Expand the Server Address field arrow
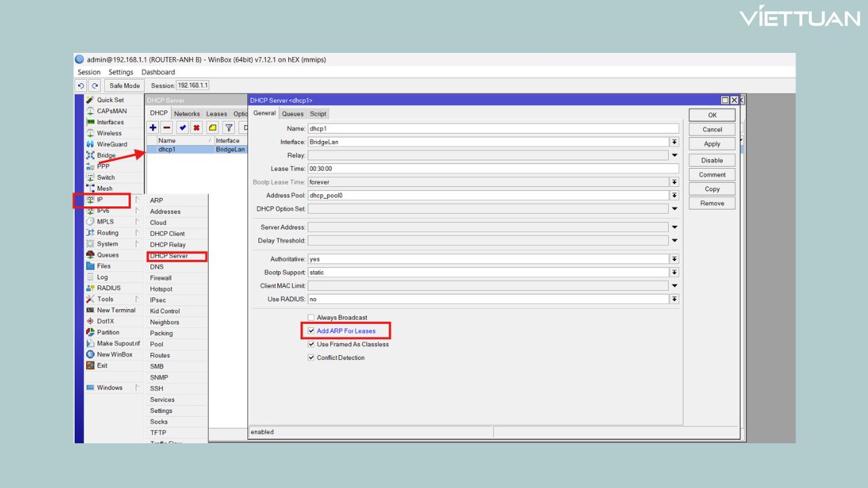The width and height of the screenshot is (868, 488). pos(675,227)
